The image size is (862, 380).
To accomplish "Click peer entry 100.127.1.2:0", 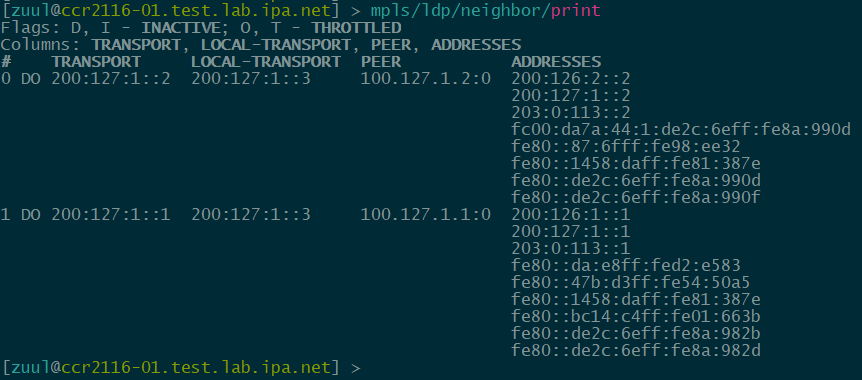I will (426, 79).
